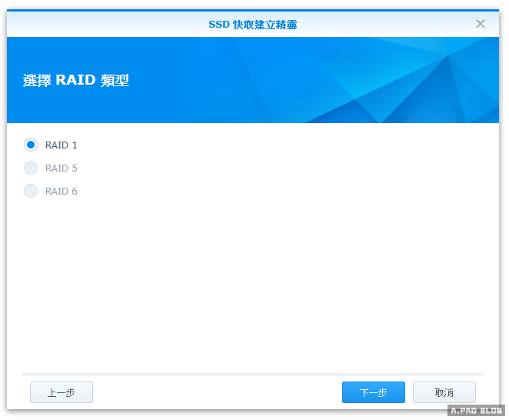
Task: Close the SSD cache wizard dialog
Action: 481,24
